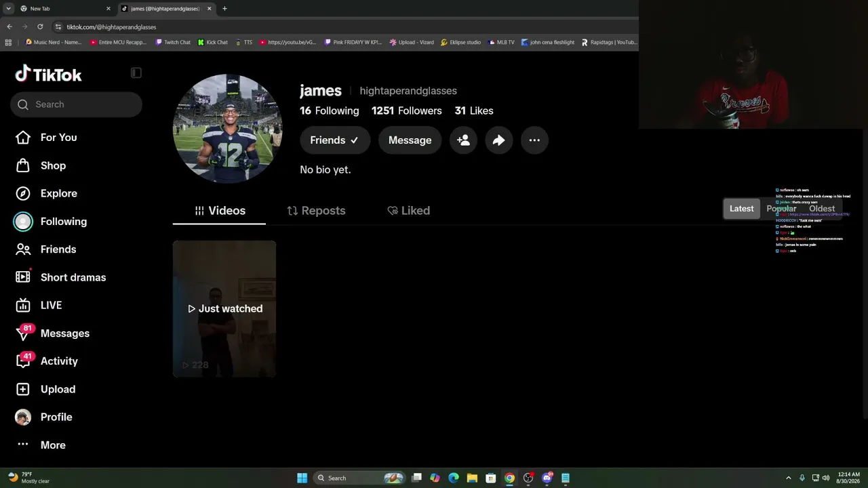Image resolution: width=868 pixels, height=488 pixels.
Task: Open the Kick Chat bookmark
Action: (213, 42)
